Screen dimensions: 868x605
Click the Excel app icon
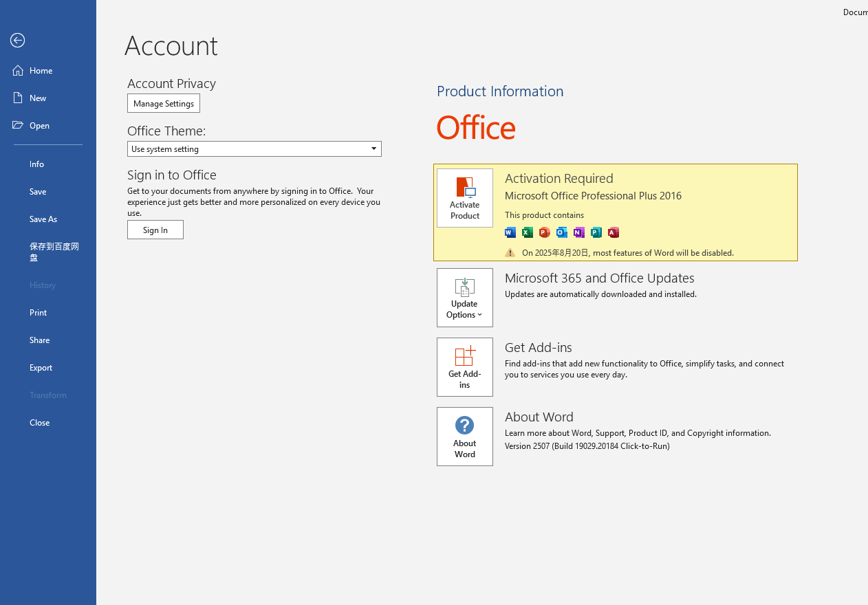coord(528,232)
